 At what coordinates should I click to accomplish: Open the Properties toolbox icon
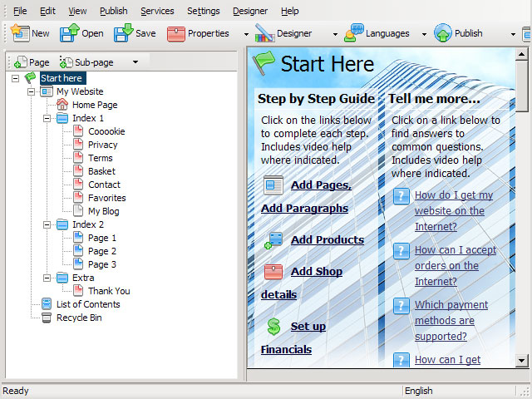pos(176,34)
